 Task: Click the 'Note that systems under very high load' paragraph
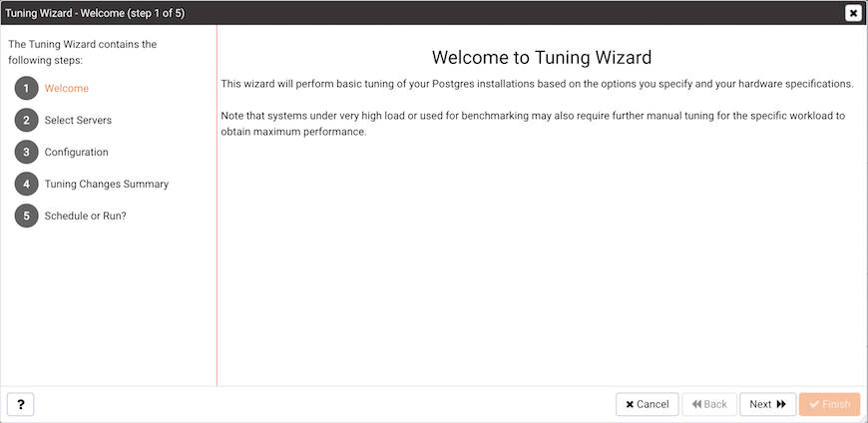point(533,125)
